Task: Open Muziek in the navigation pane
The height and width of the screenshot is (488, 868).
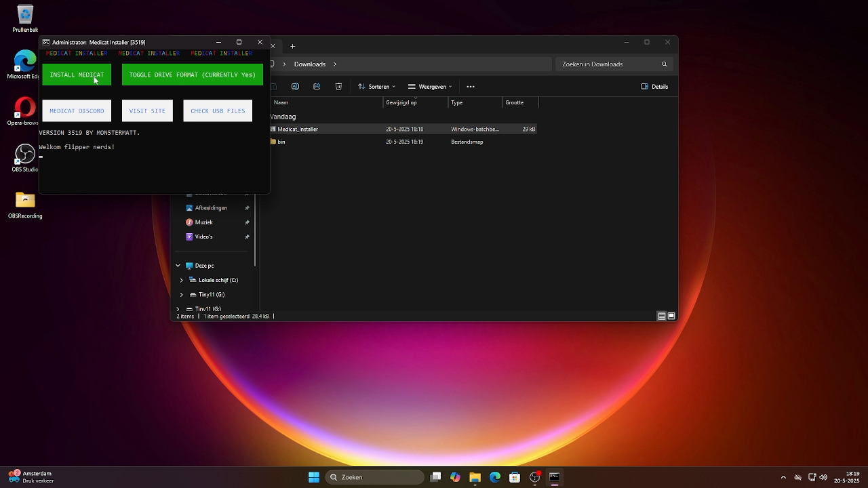Action: pos(203,222)
